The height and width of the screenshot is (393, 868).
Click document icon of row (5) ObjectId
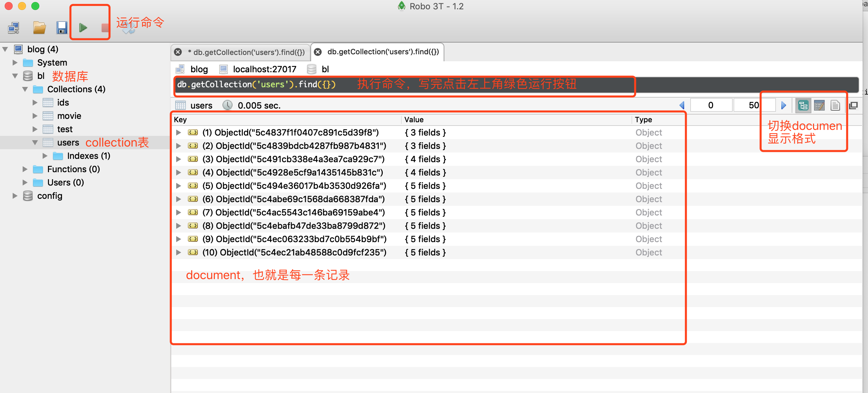click(193, 186)
